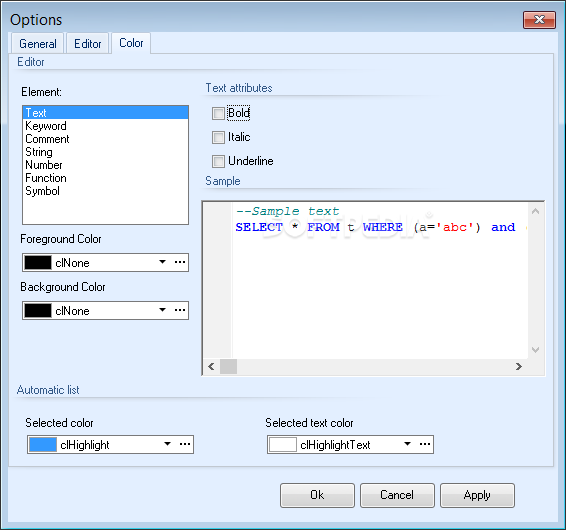566x530 pixels.
Task: Open the Foreground Color dropdown arrow
Action: (162, 262)
